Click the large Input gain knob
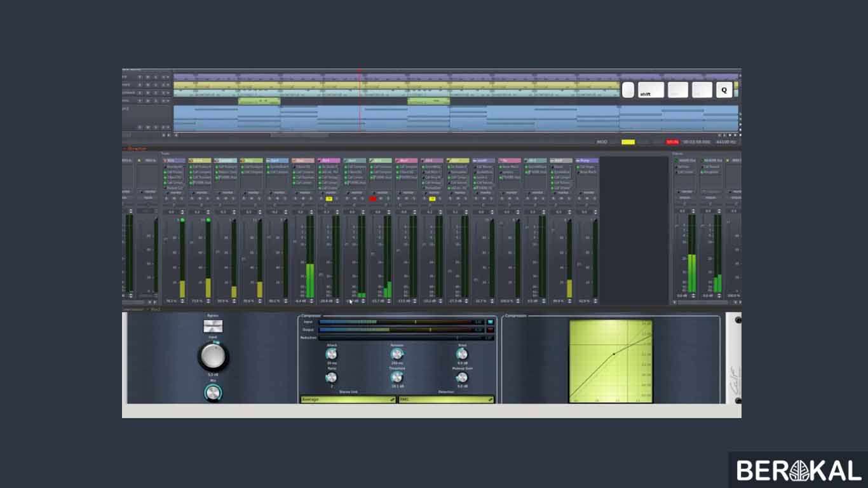 (214, 356)
